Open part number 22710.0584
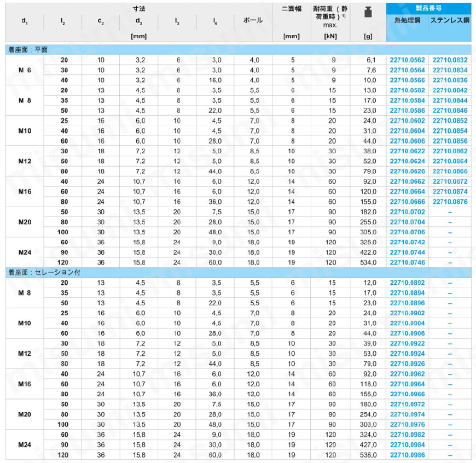Viewport: 476px width, 463px height. [x=408, y=101]
